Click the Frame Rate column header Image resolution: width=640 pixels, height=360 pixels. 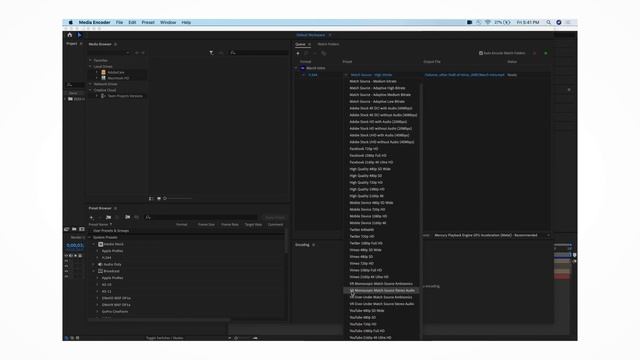(229, 224)
